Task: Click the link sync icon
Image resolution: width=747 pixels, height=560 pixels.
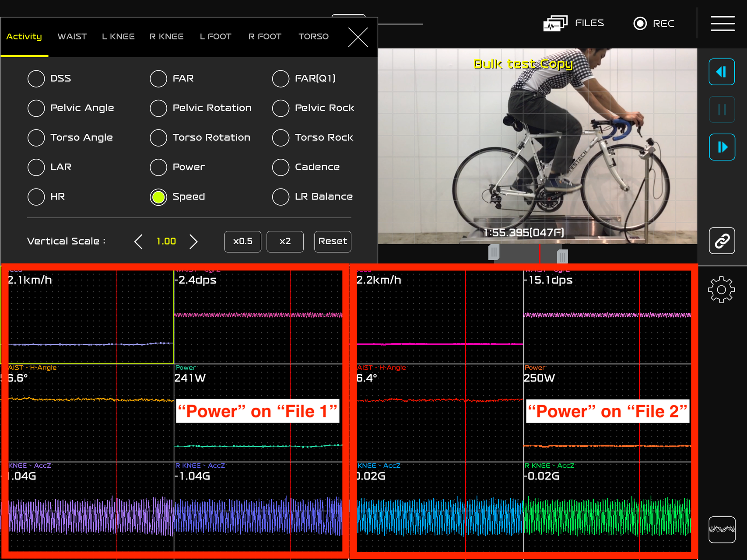Action: pyautogui.click(x=722, y=241)
